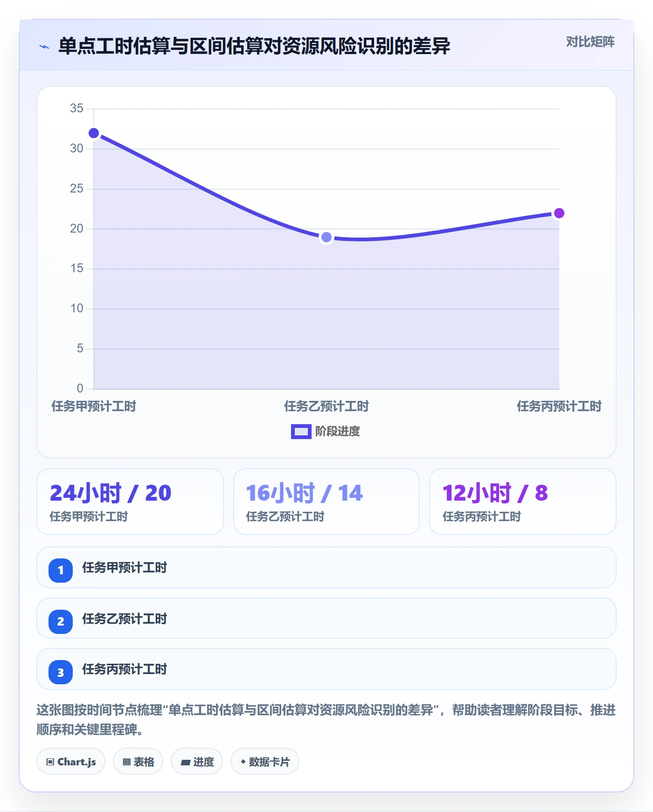Select the 任务丙预计工时 data point on the chart

coord(559,213)
